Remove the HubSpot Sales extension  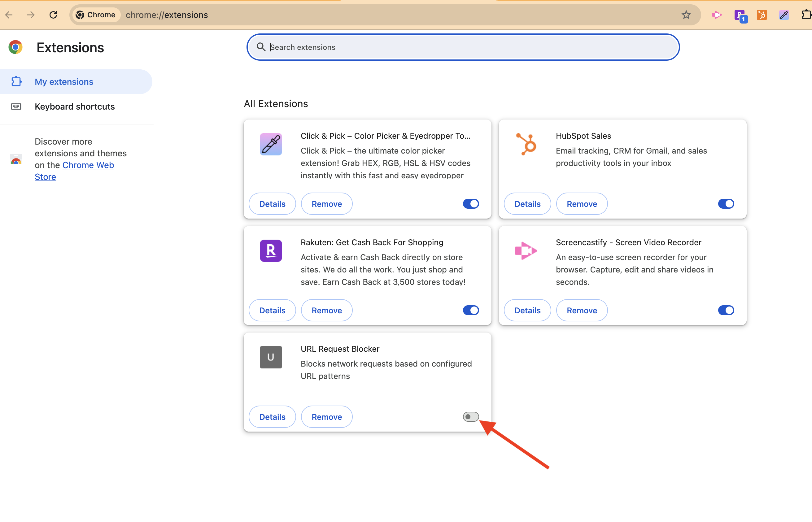[582, 204]
